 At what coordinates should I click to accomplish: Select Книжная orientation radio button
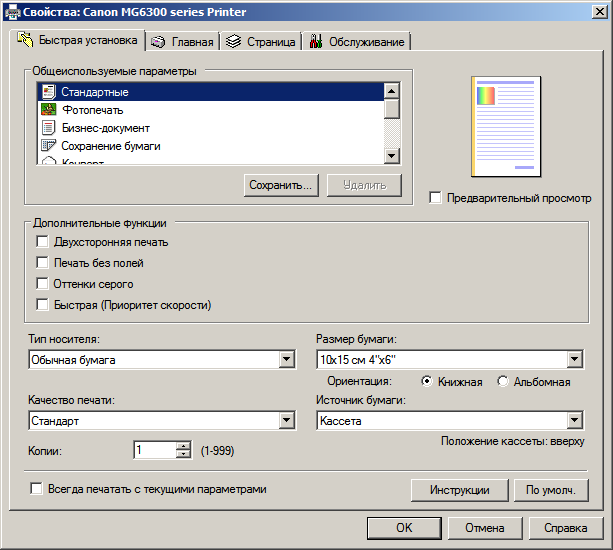[427, 381]
